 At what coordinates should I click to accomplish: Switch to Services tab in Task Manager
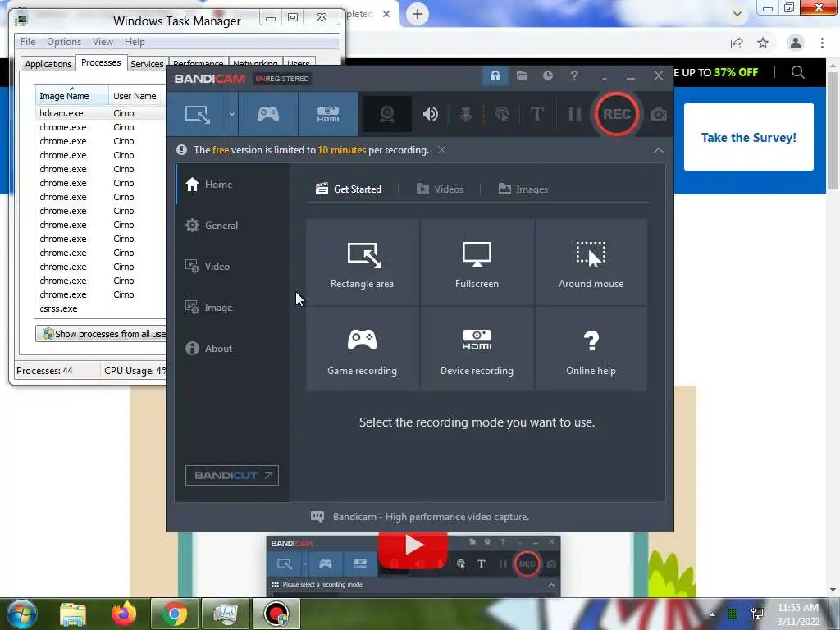tap(147, 64)
